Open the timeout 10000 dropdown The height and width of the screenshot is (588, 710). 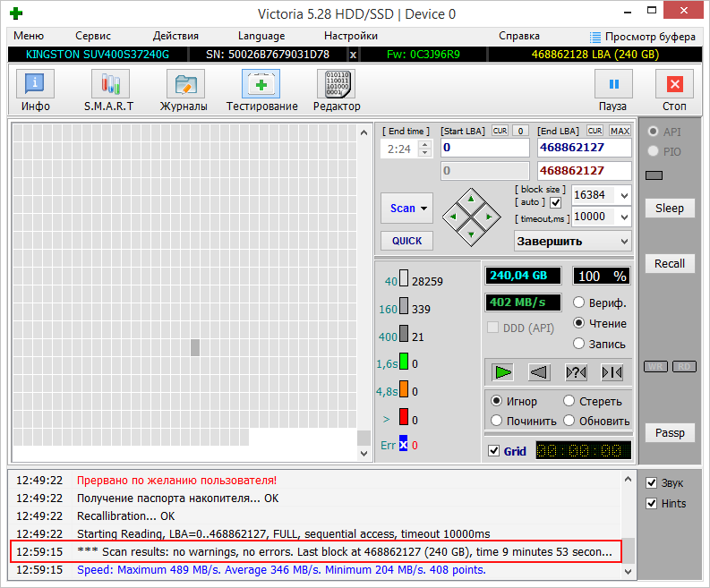click(x=624, y=217)
